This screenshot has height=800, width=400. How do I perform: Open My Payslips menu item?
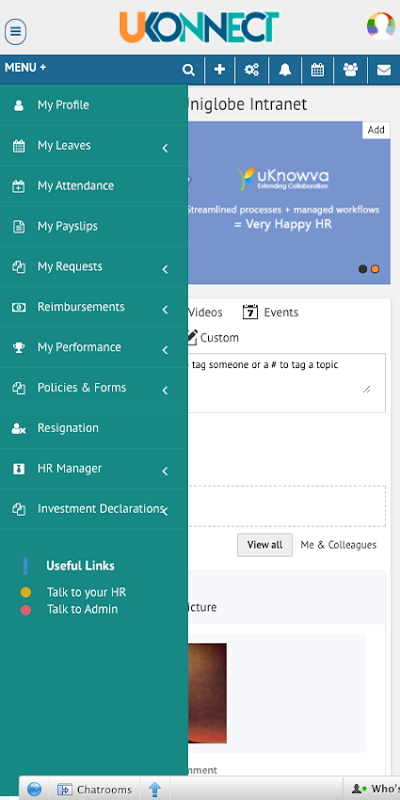(x=94, y=227)
